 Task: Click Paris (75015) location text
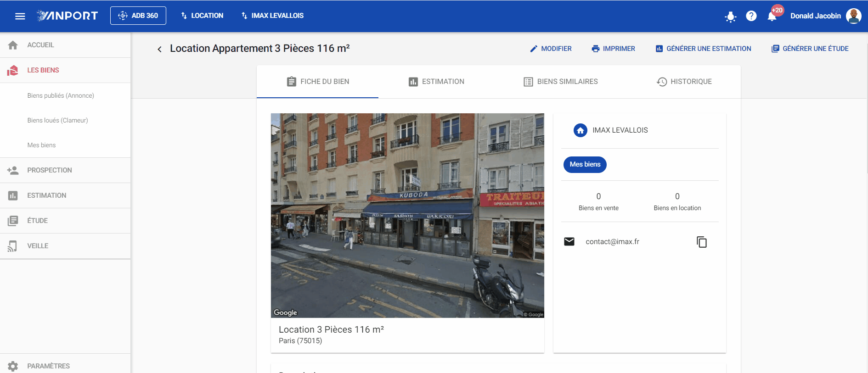300,341
